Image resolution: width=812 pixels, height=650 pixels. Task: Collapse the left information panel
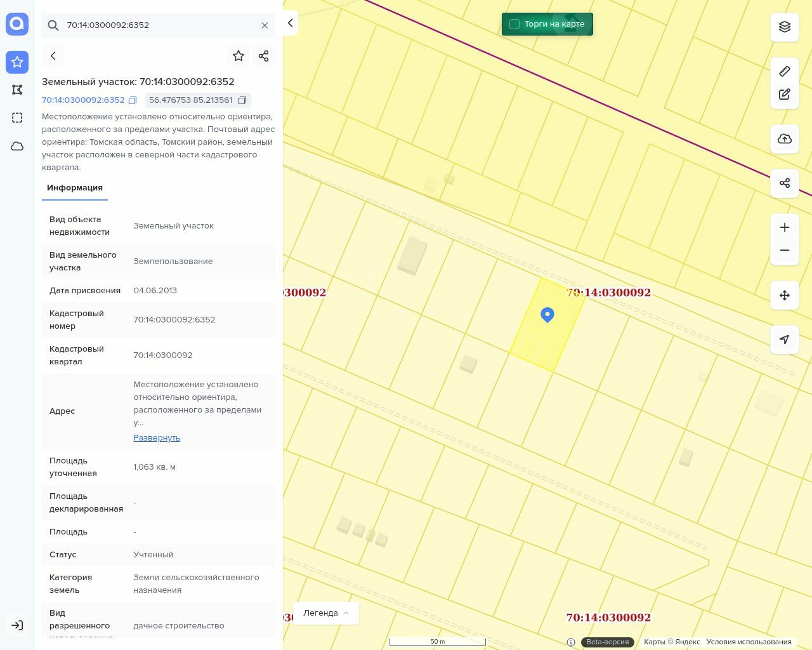290,23
